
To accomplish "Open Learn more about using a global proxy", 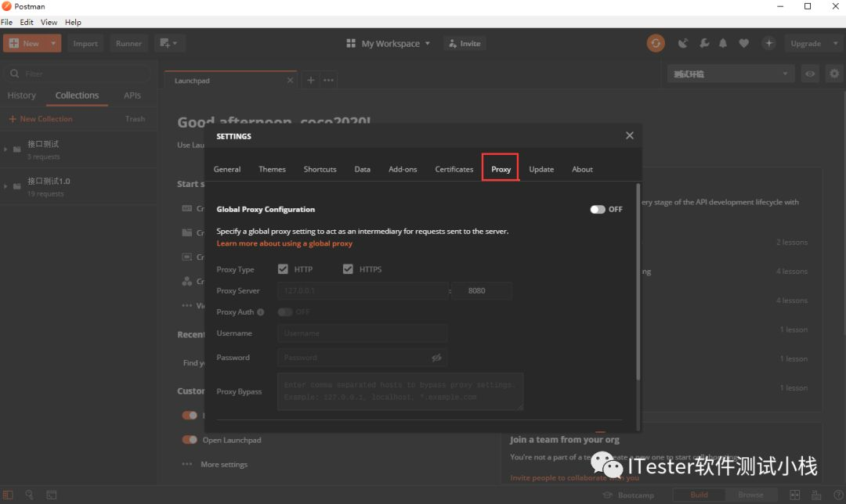I will click(x=284, y=243).
